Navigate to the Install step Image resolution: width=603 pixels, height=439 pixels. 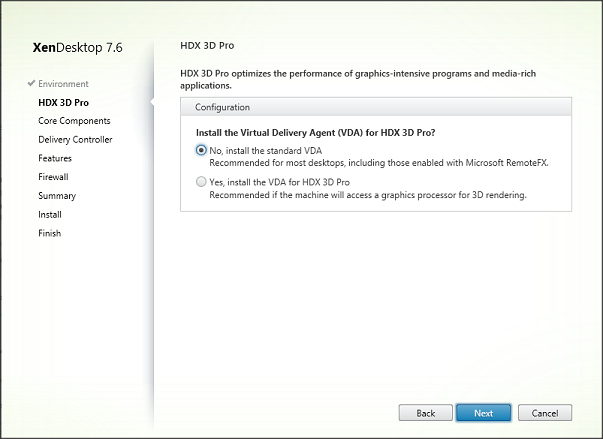(50, 214)
